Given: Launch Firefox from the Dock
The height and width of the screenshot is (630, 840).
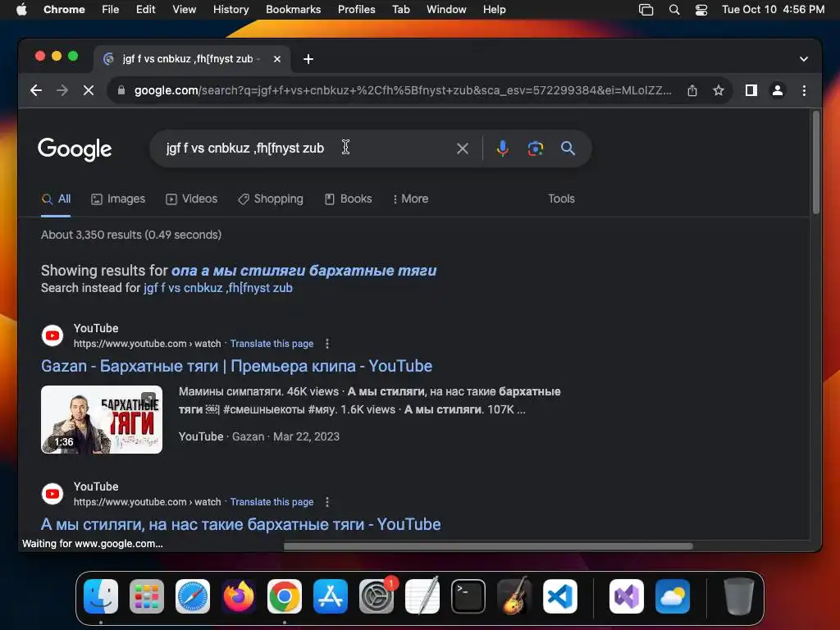Looking at the screenshot, I should (x=239, y=596).
